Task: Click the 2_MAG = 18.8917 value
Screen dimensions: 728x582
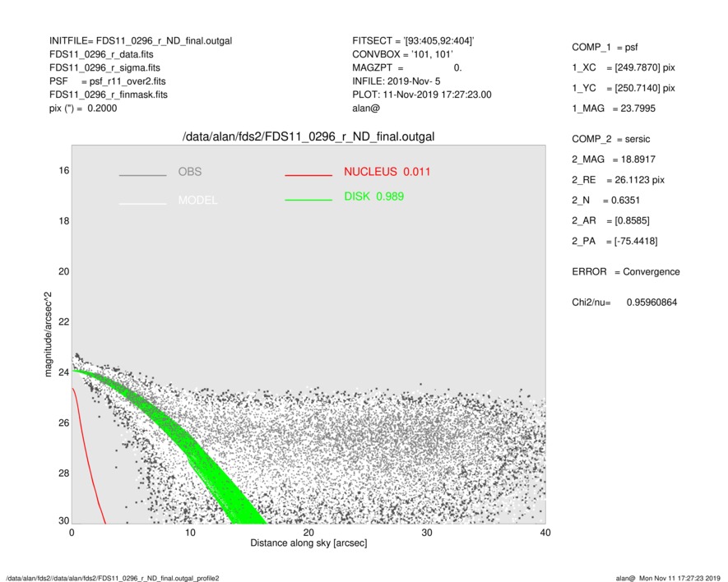Action: (614, 159)
